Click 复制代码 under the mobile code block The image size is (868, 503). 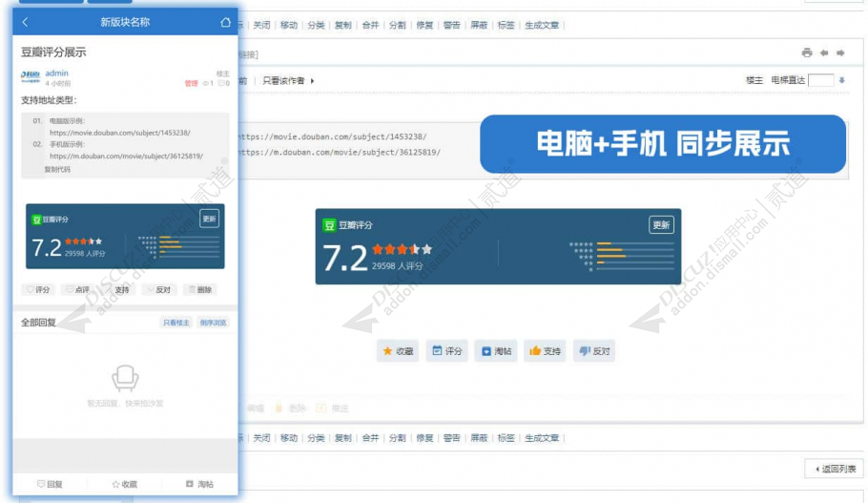pos(57,170)
